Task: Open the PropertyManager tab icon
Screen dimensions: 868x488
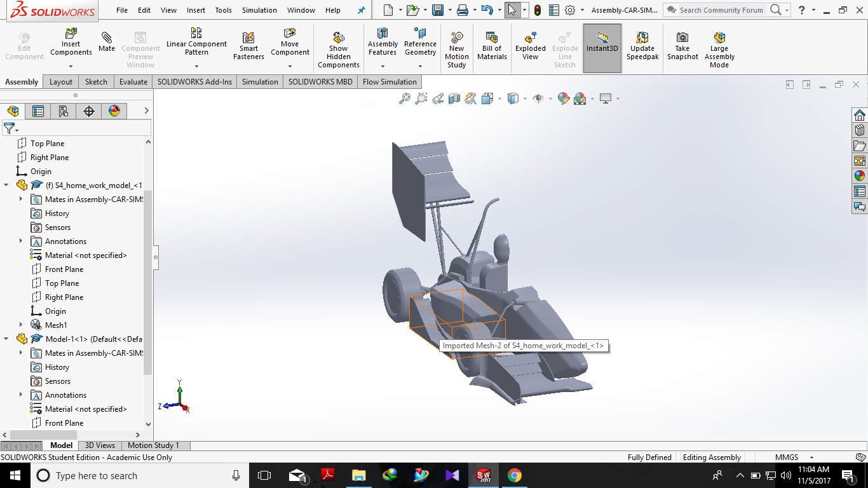Action: tap(38, 111)
